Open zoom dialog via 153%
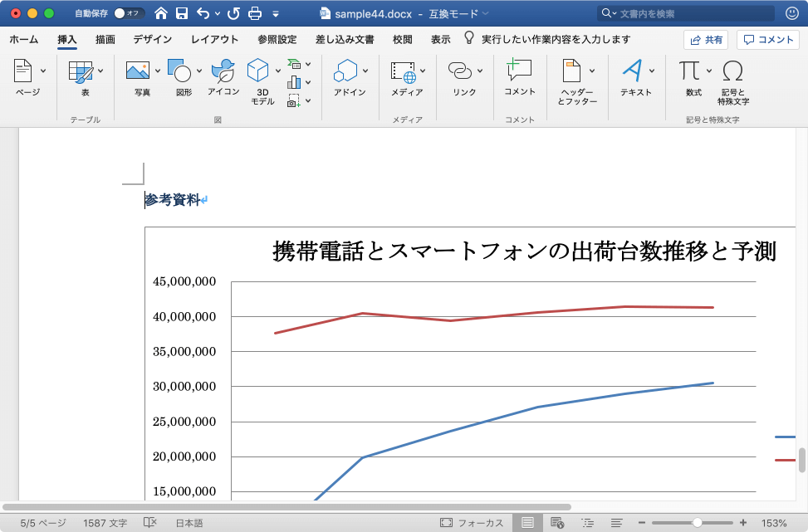Image resolution: width=808 pixels, height=532 pixels. coord(774,523)
